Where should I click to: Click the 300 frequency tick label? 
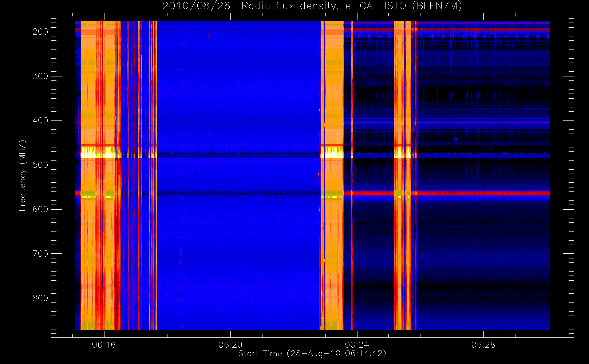point(40,76)
